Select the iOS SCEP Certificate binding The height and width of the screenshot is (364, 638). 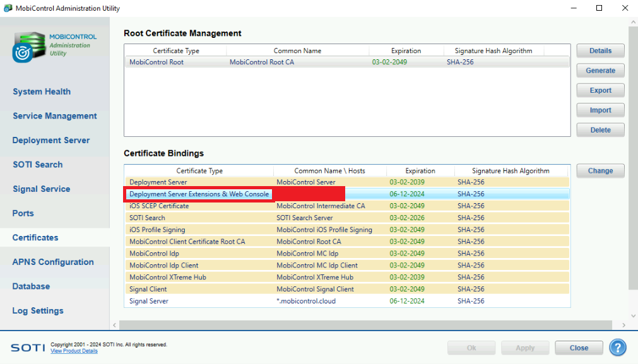(347, 206)
